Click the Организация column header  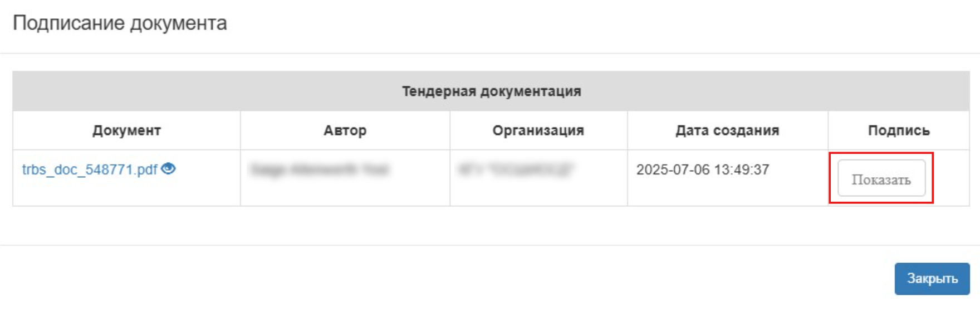tap(538, 130)
